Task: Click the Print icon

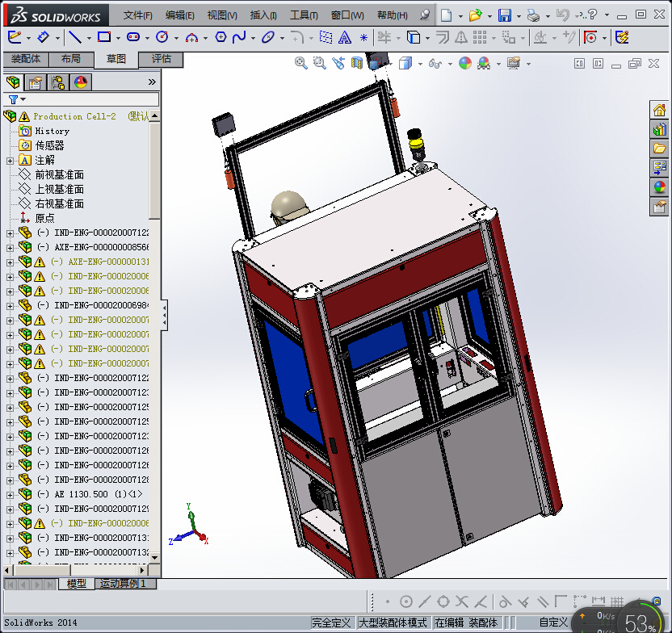Action: point(534,15)
